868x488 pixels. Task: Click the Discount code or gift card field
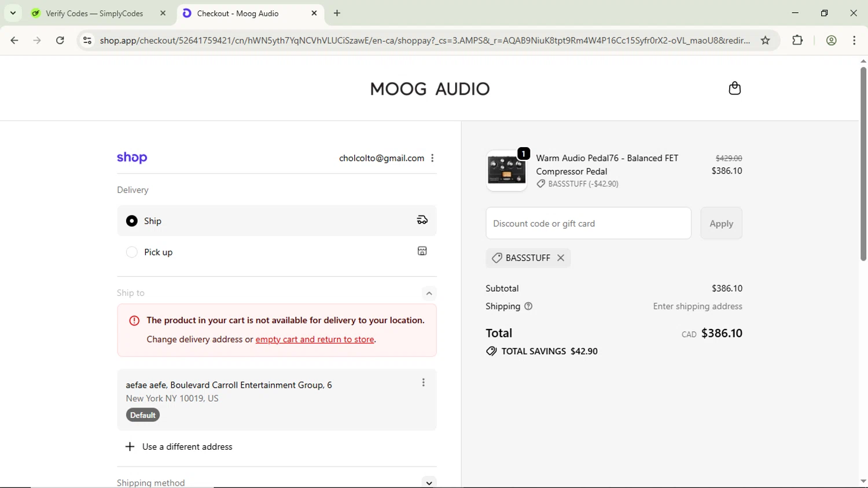click(589, 223)
